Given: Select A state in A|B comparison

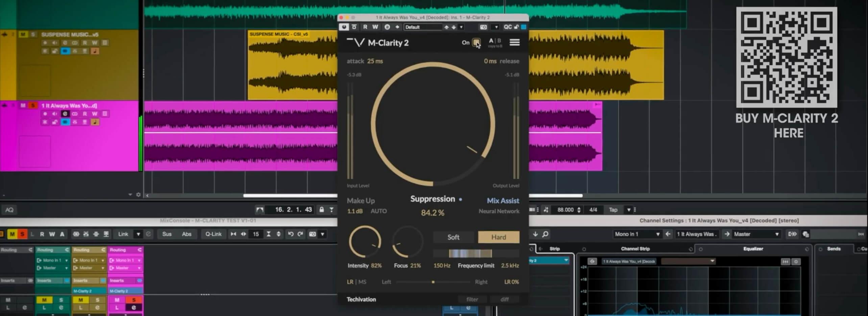Looking at the screenshot, I should 491,41.
